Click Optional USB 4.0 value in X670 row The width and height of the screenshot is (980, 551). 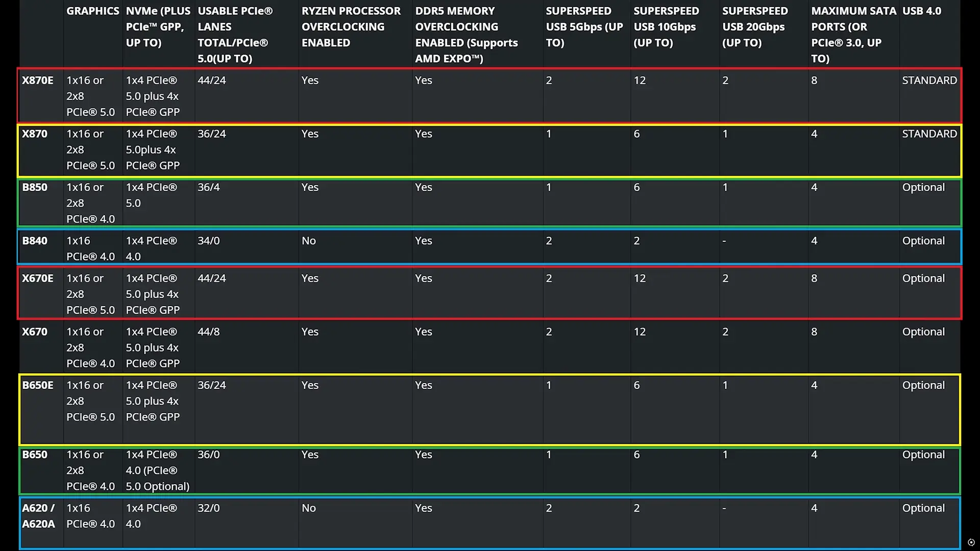point(923,332)
